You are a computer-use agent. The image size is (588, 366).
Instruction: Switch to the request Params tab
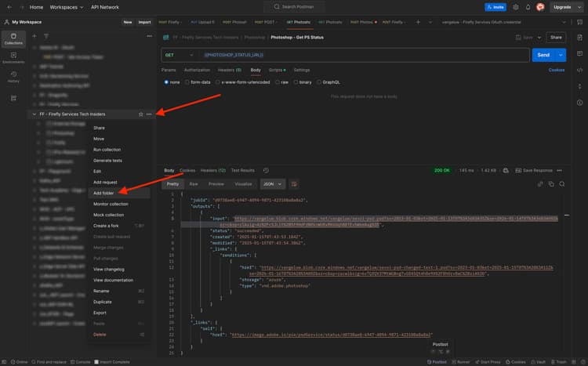click(169, 70)
